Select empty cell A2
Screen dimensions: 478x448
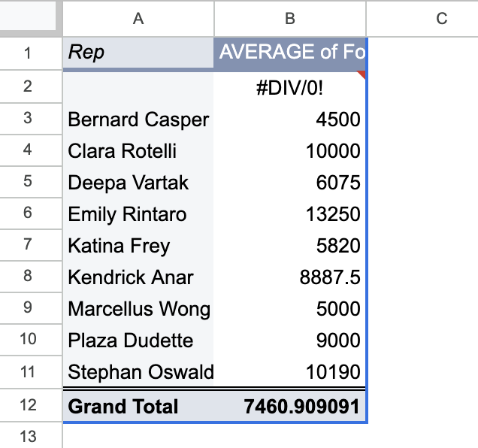(x=138, y=87)
